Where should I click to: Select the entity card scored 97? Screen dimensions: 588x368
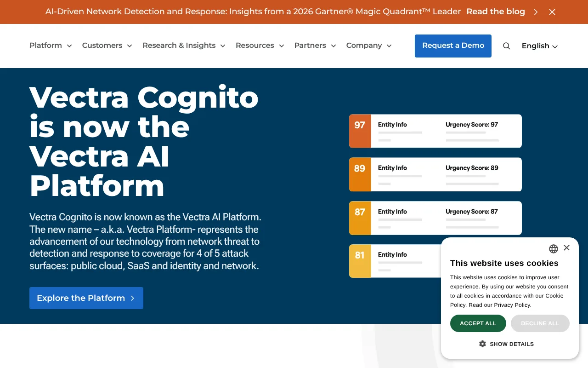[435, 131]
